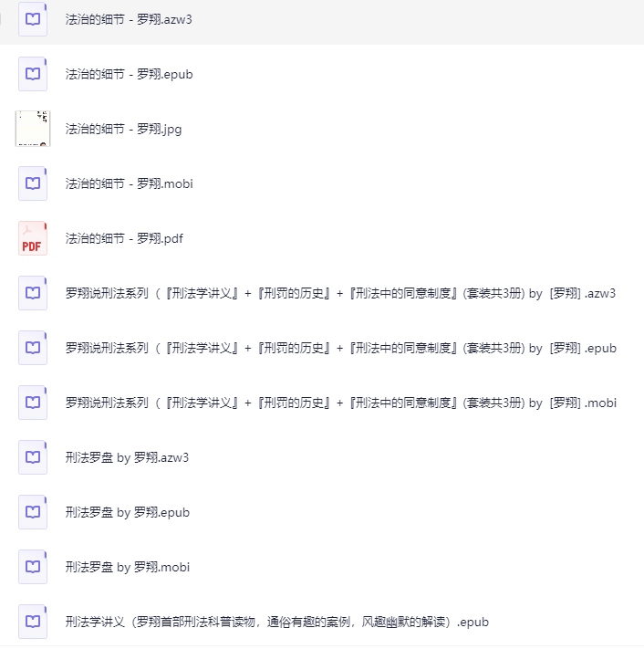This screenshot has height=649, width=644.
Task: Select file name 法治的细节 - 罗翔.jpg
Action: click(x=123, y=129)
